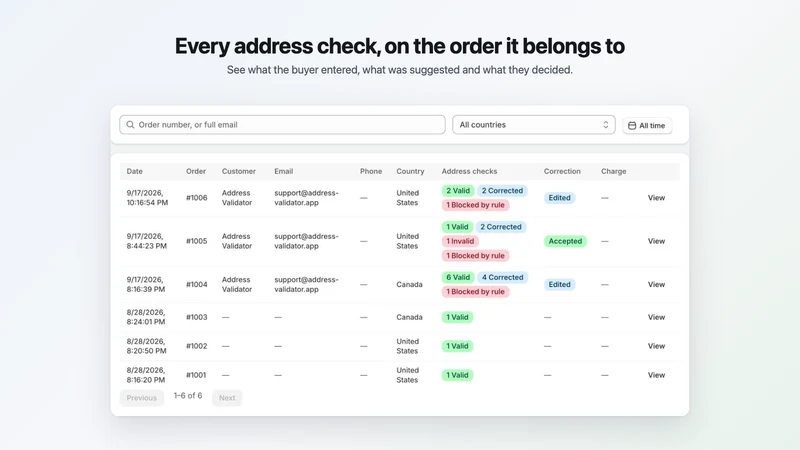
Task: Click order number #1003
Action: click(x=196, y=317)
